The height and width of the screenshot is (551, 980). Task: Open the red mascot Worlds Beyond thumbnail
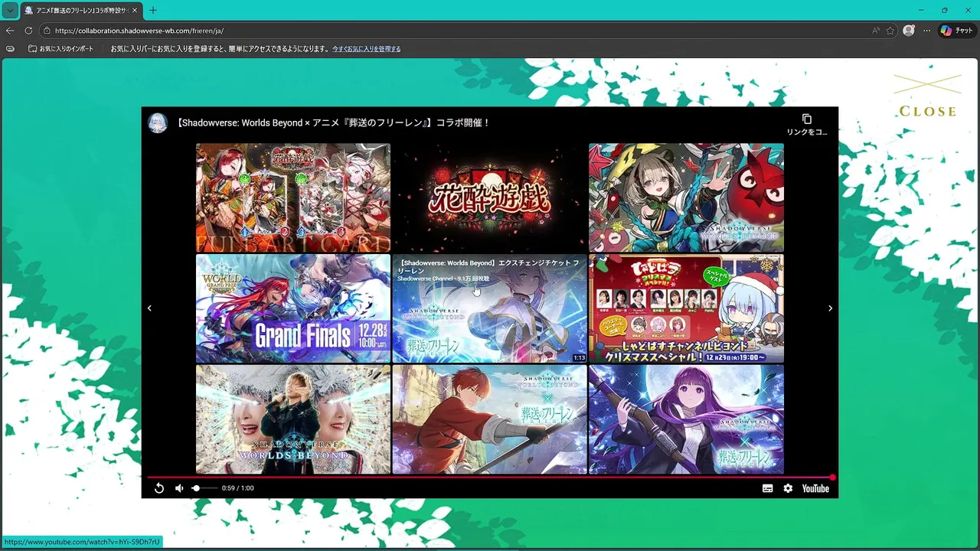click(x=686, y=198)
